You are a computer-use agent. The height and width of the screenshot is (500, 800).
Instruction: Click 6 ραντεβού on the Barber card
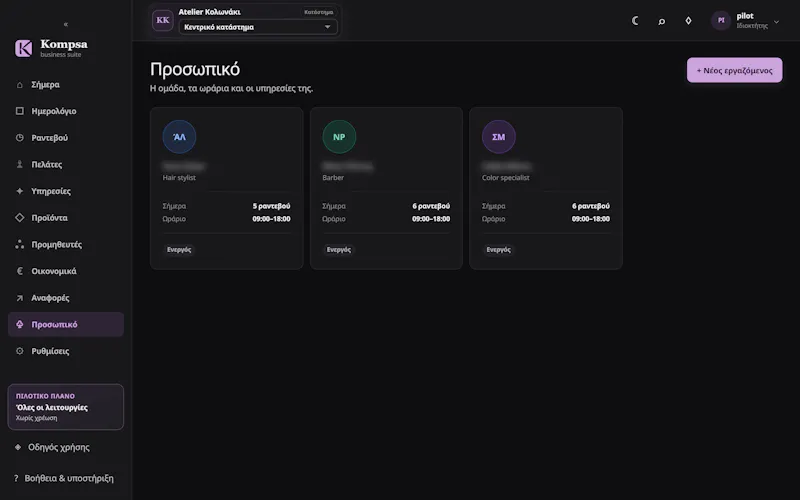[431, 206]
